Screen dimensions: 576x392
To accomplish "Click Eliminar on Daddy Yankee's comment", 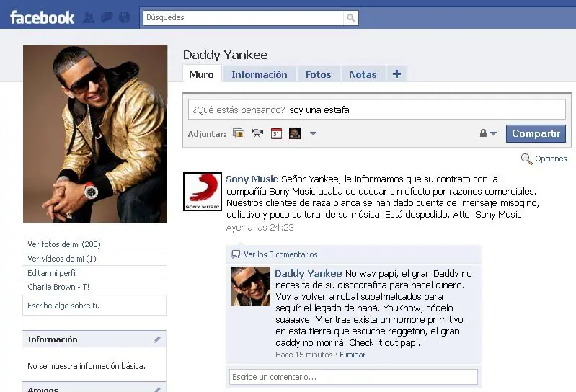I will click(353, 355).
